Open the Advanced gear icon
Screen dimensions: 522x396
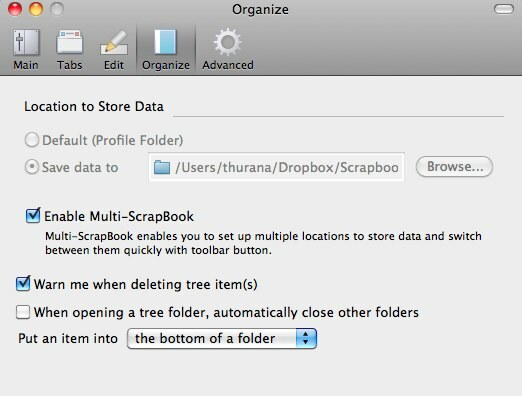(228, 42)
